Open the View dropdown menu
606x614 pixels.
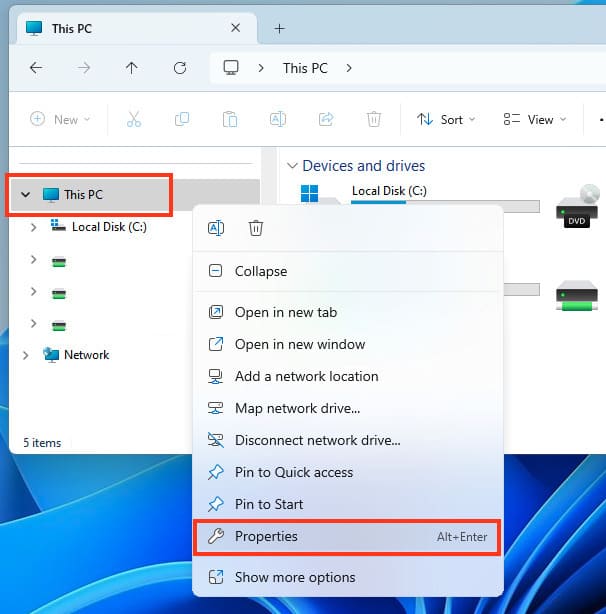click(x=535, y=119)
